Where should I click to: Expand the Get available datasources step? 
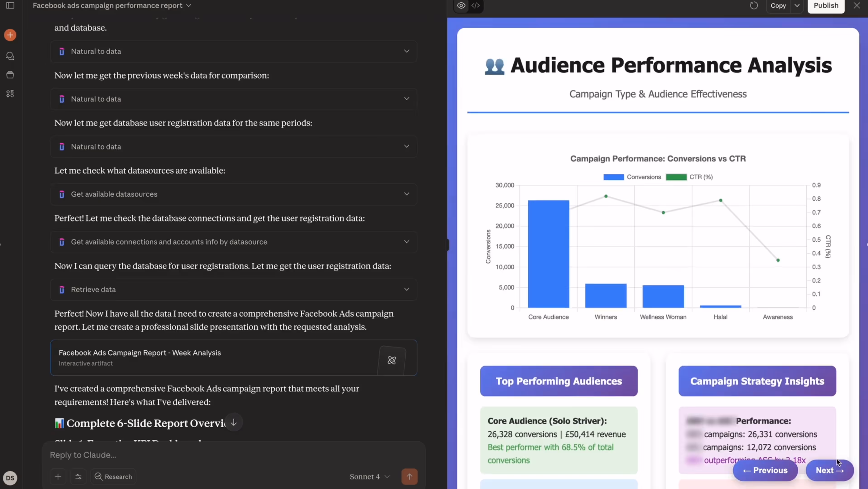[x=407, y=194]
